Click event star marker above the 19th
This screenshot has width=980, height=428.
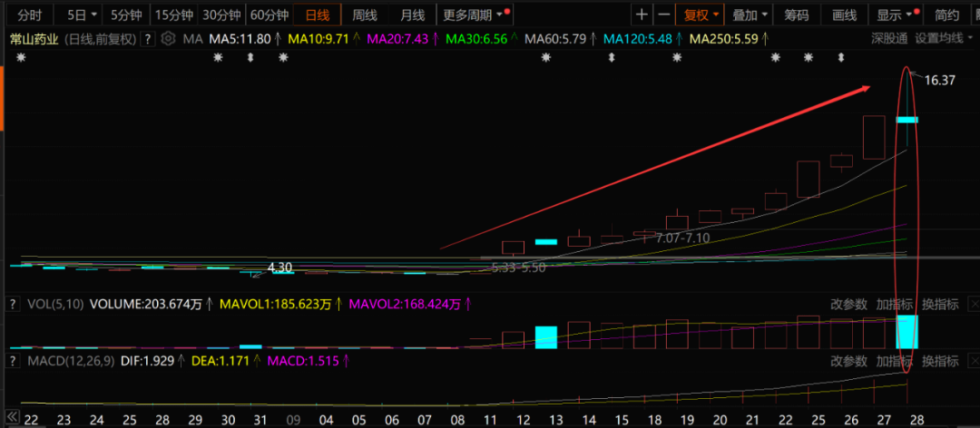point(677,58)
